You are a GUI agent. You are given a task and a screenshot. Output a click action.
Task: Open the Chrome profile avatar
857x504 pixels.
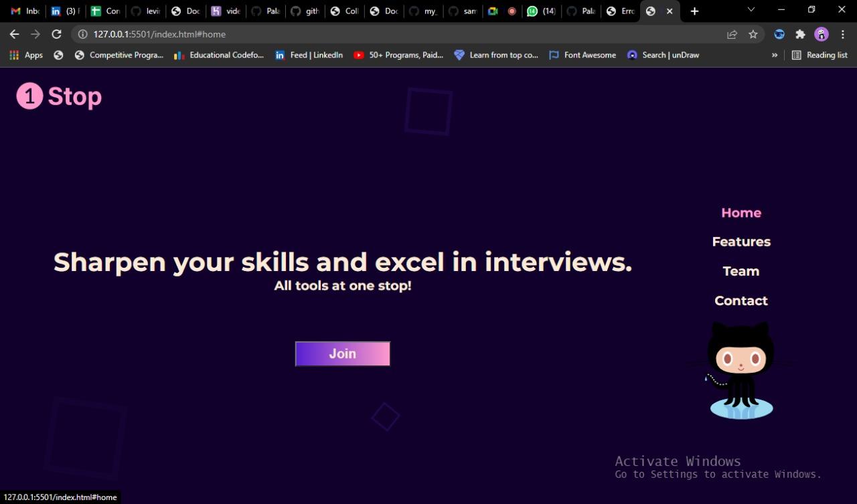[822, 34]
